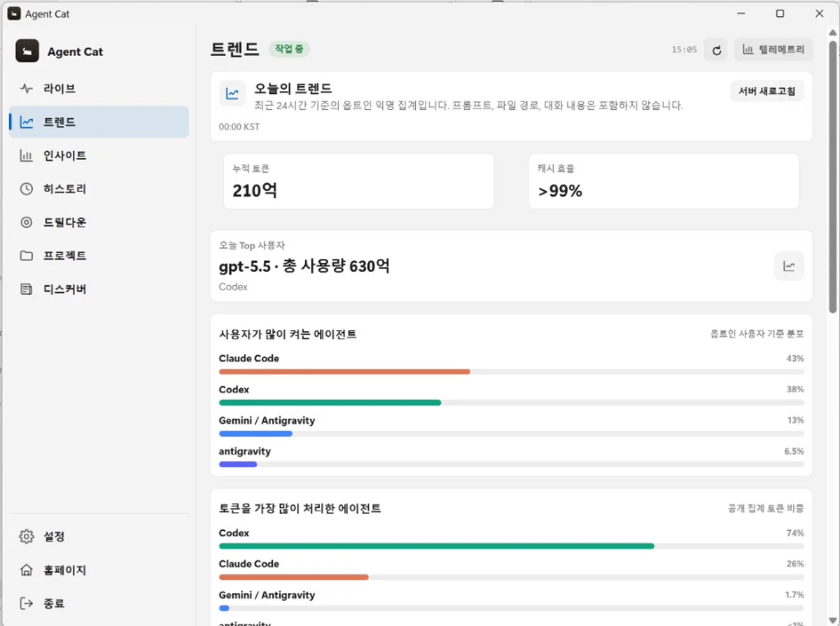Click the 디스커버 newspaper icon

coord(27,290)
